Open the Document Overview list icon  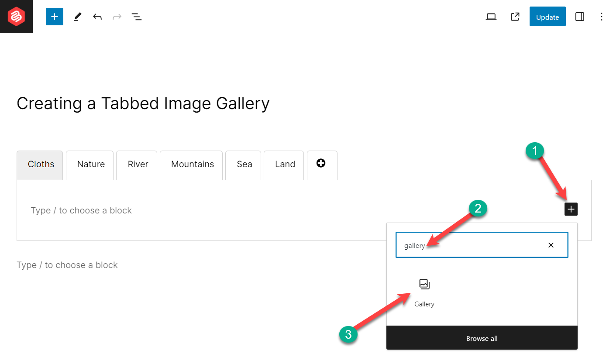pos(137,16)
